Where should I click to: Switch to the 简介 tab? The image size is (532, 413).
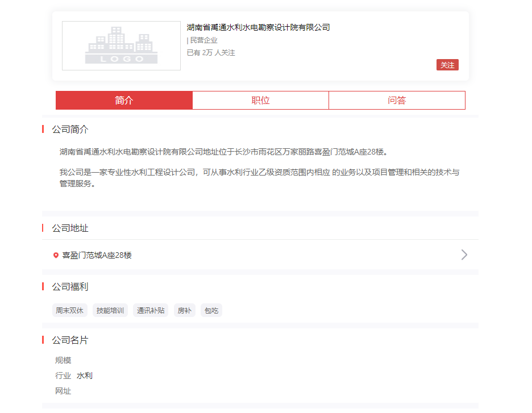point(124,101)
